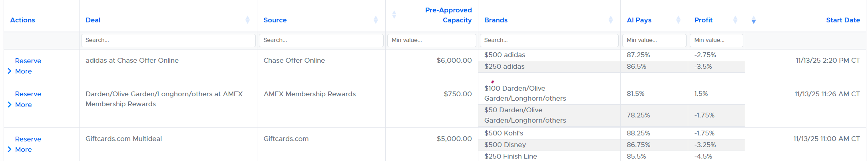The image size is (868, 161).
Task: Click the Capacity min value field
Action: (x=432, y=40)
